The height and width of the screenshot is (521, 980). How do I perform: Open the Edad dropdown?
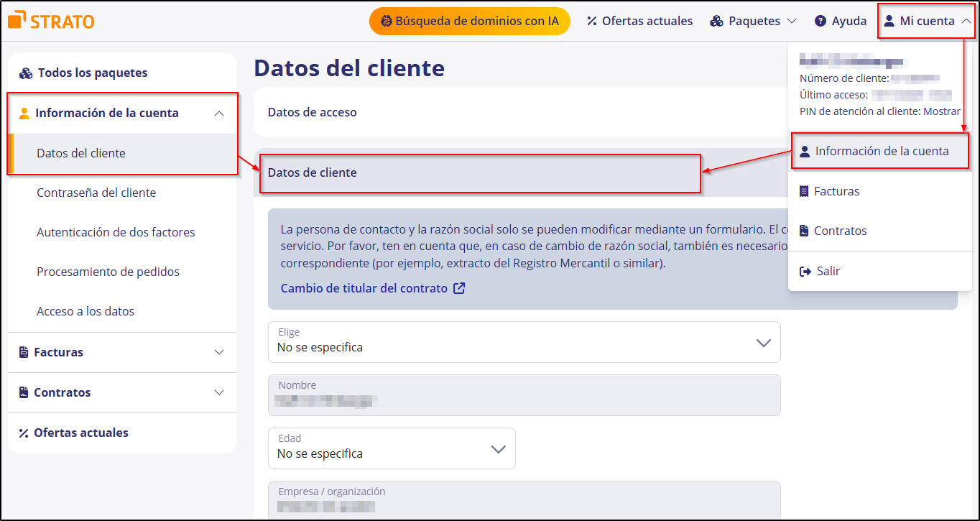coord(498,448)
